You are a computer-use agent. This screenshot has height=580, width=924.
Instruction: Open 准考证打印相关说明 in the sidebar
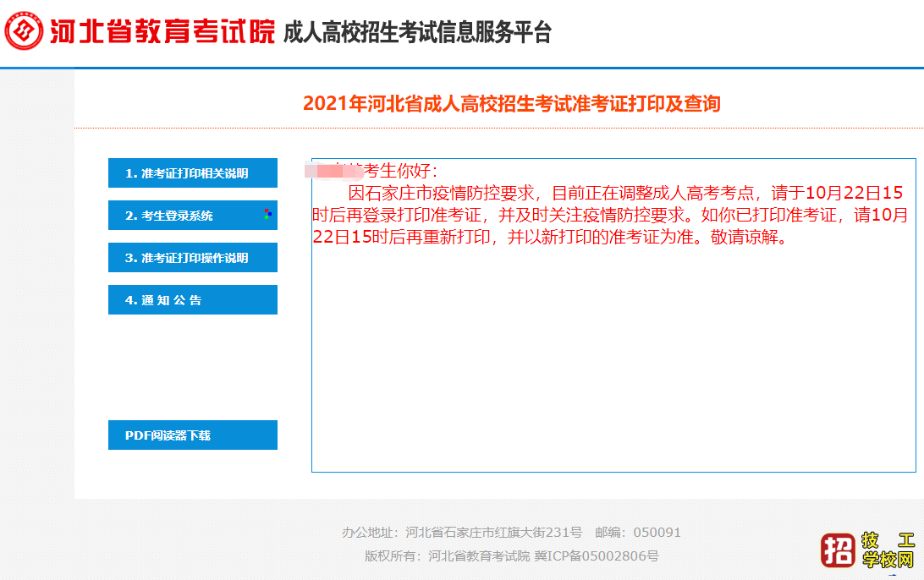point(192,172)
